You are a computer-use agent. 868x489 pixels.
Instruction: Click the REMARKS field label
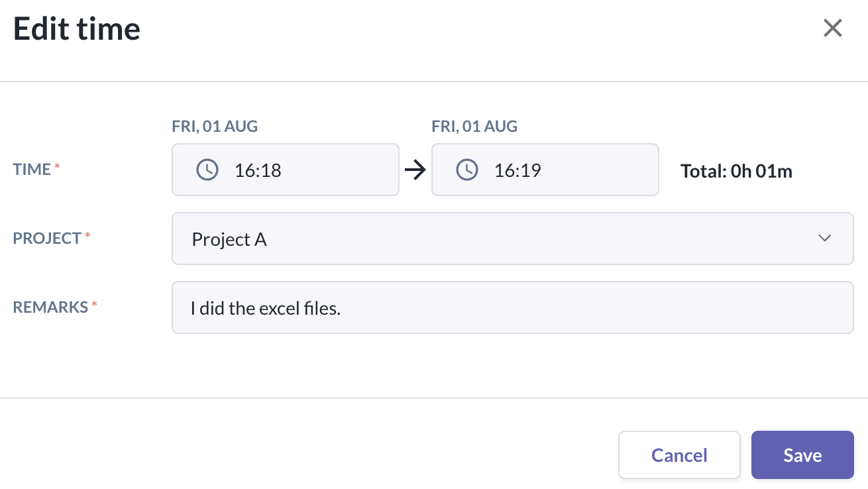coord(50,307)
